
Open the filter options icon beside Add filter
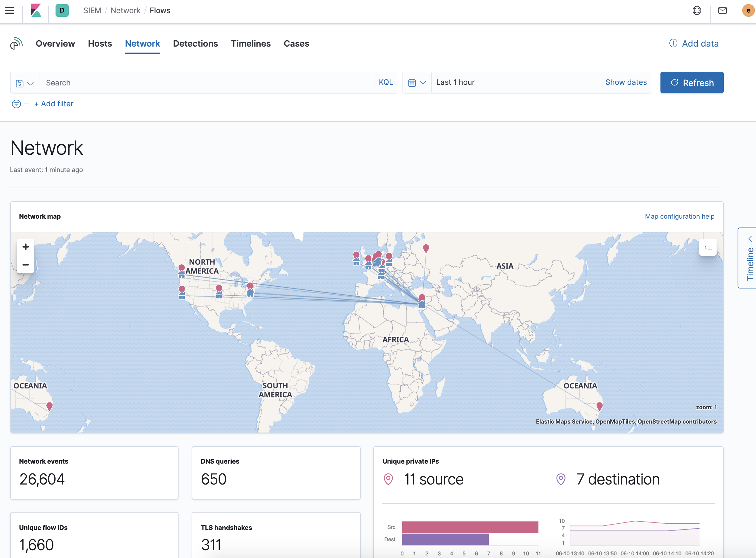coord(16,104)
